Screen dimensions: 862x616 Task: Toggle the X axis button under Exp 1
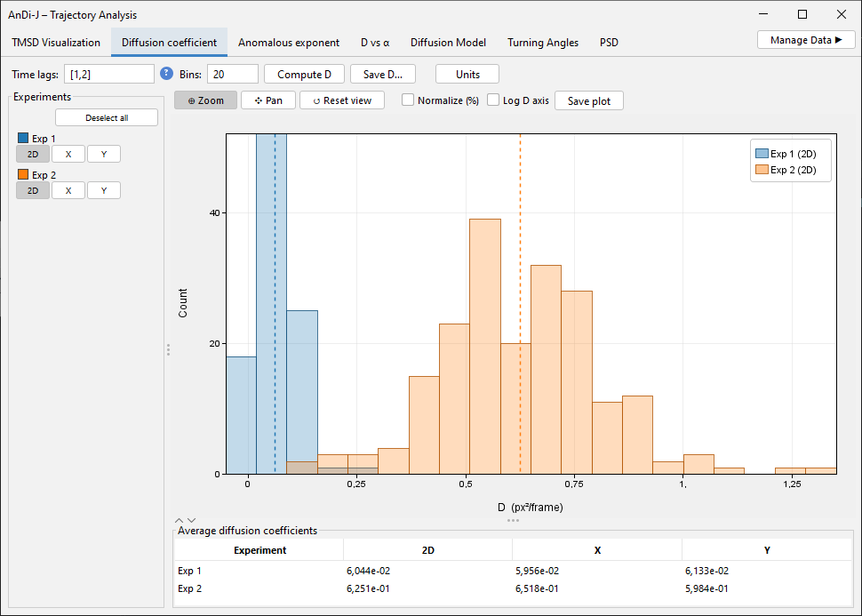tap(68, 154)
